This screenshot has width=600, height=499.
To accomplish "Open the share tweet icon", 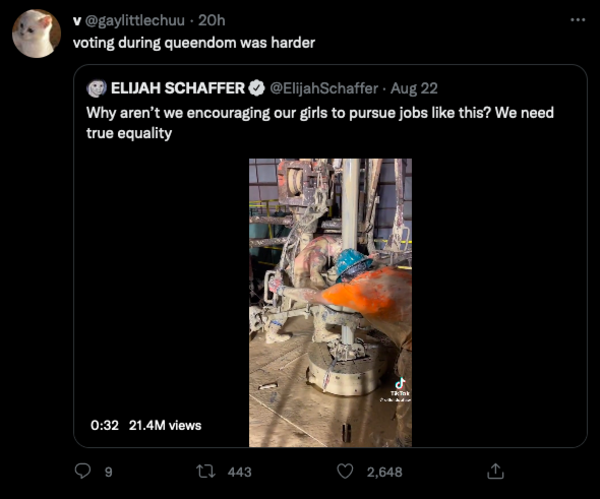I will point(493,470).
